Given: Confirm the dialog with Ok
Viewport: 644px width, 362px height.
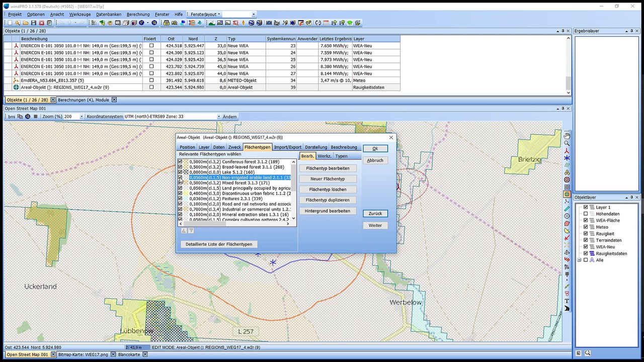Looking at the screenshot, I should [x=375, y=148].
